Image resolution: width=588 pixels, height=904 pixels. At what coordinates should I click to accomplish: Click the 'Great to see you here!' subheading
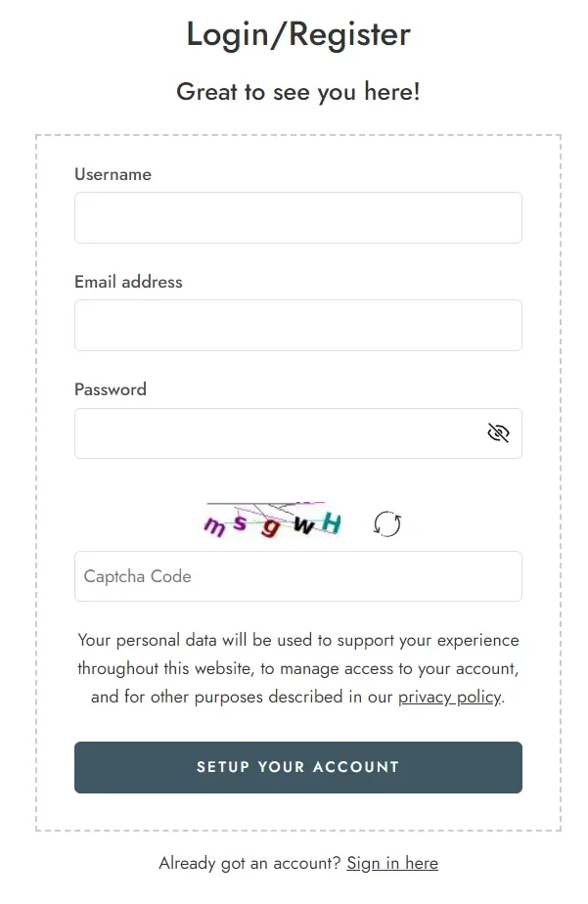tap(298, 92)
